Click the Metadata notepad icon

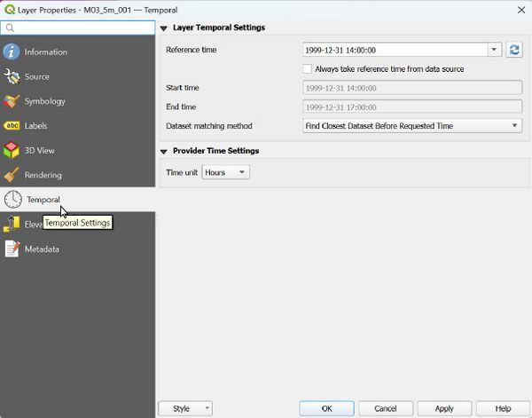point(12,249)
